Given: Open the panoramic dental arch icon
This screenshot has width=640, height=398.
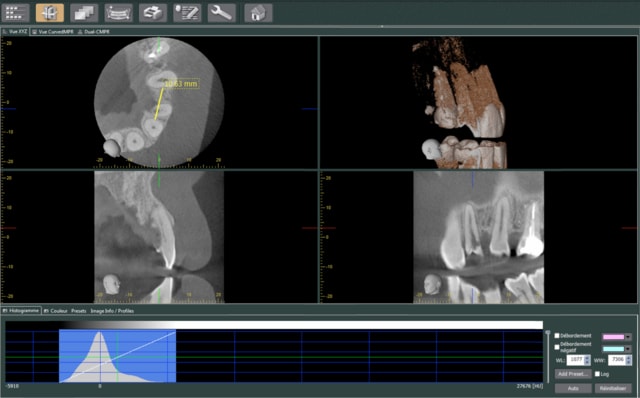Looking at the screenshot, I should click(x=118, y=13).
